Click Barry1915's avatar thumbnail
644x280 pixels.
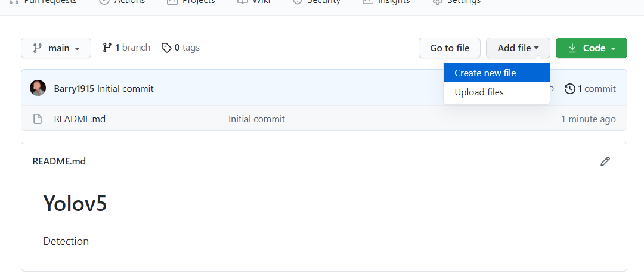click(38, 88)
